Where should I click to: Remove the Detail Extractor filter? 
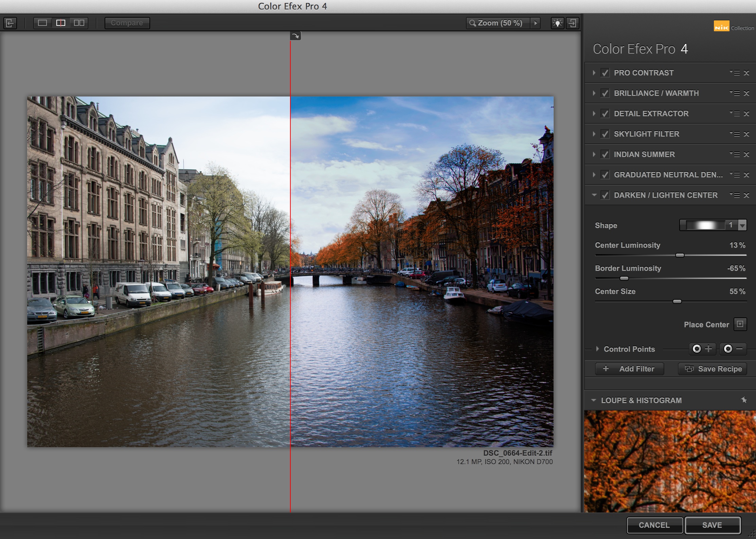[x=746, y=114]
